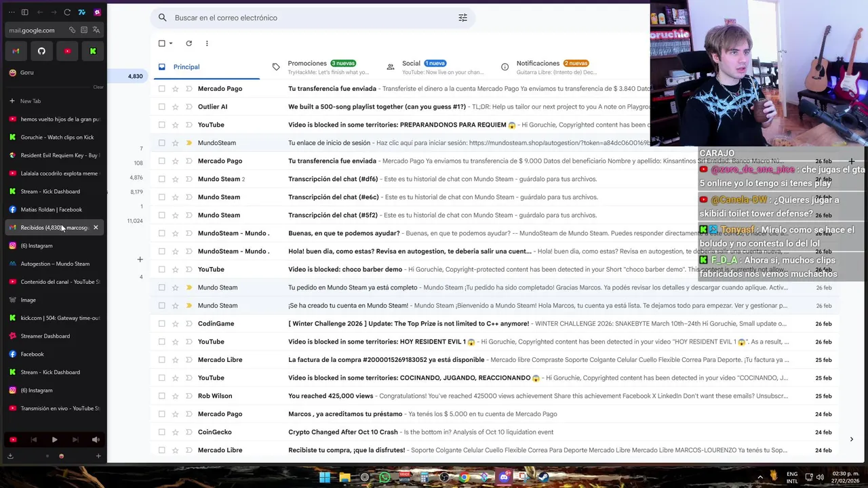Mark the Rob Wilson email as important
Viewport: 868px width, 488px height.
click(189, 396)
